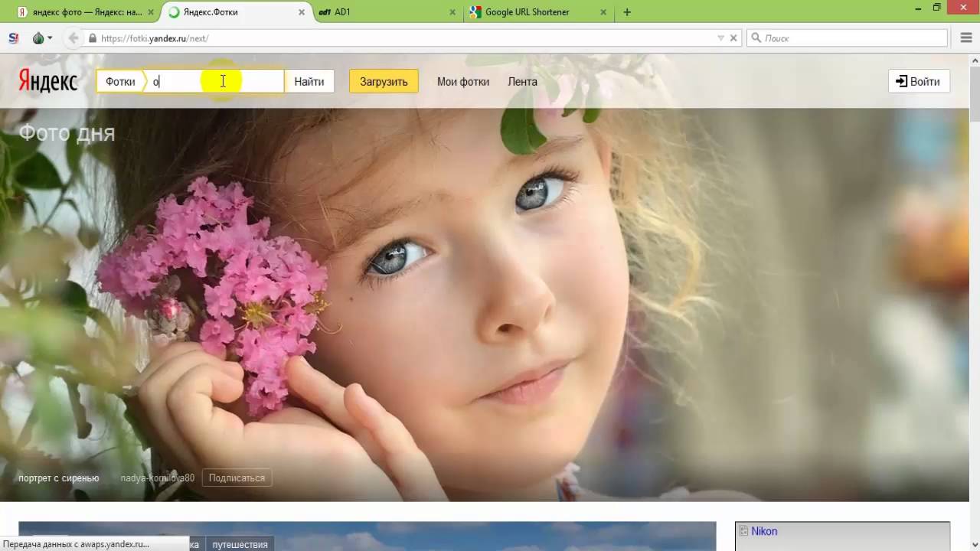Open the address bar history dropdown arrow
Screen dimensions: 980x551
click(x=720, y=37)
